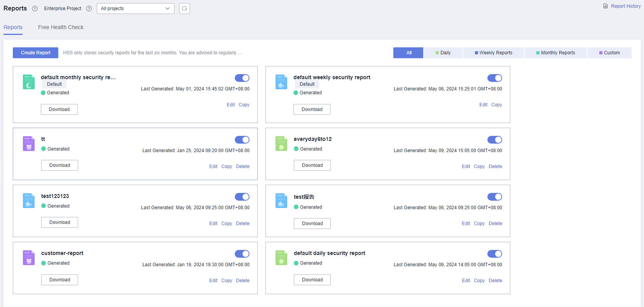Screen dimensions: 644x307
Task: Click the refresh icon button
Action: 185,9
